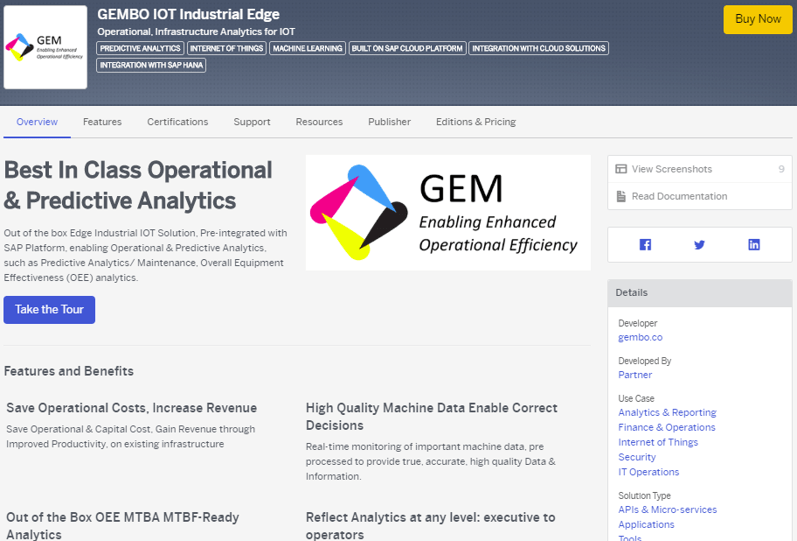Start the tour with Take the Tour
The width and height of the screenshot is (797, 541).
[49, 310]
